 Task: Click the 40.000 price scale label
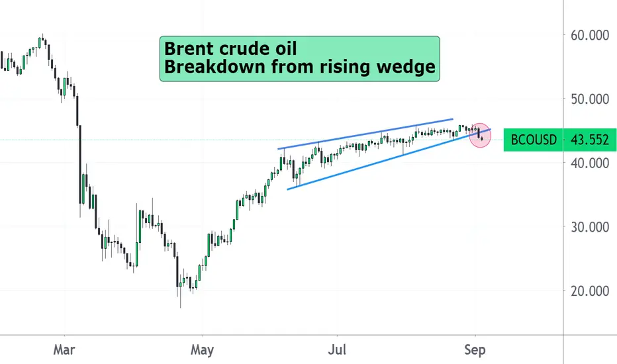[590, 163]
